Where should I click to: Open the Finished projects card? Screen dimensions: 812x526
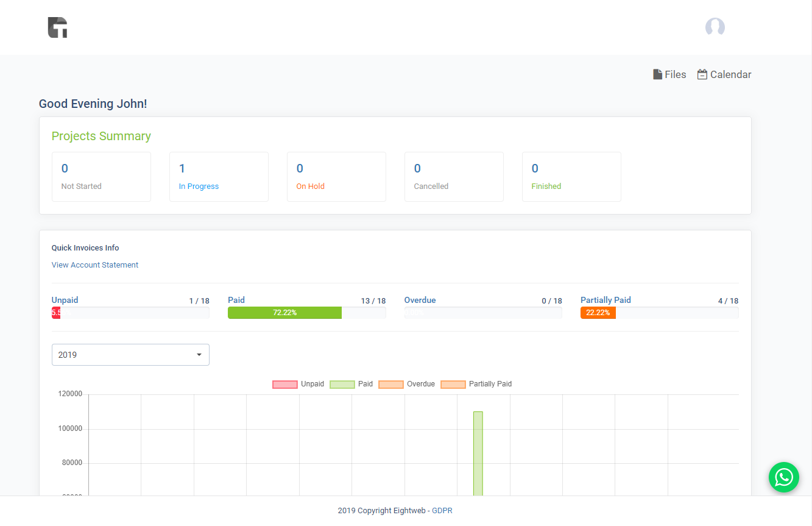click(571, 177)
